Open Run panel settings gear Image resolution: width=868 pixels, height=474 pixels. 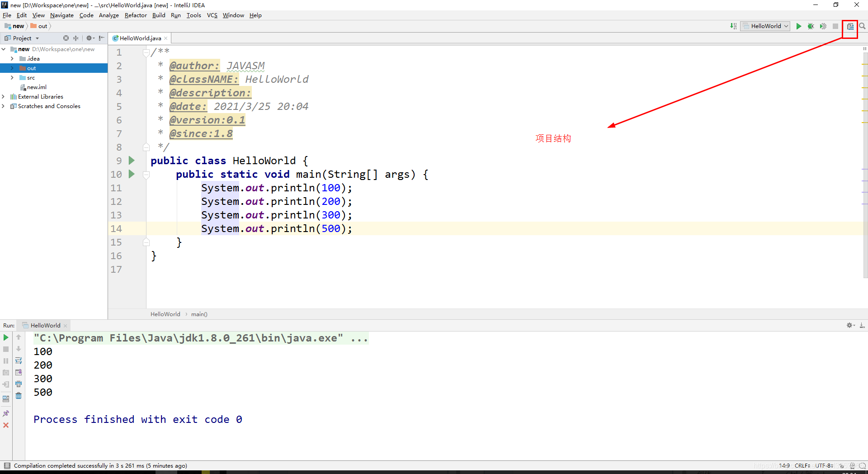pyautogui.click(x=850, y=325)
